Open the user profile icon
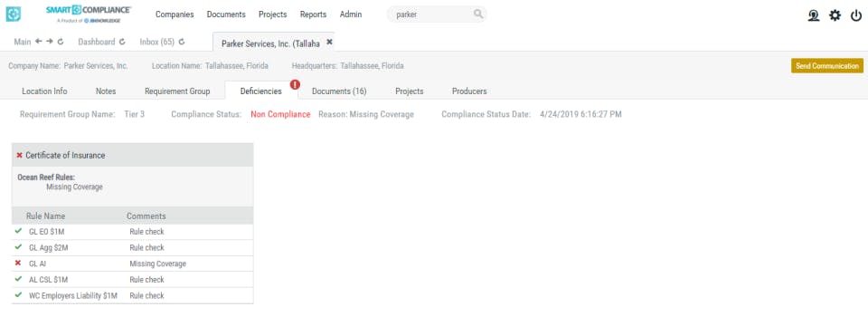Viewport: 868px width, 326px height. point(813,15)
